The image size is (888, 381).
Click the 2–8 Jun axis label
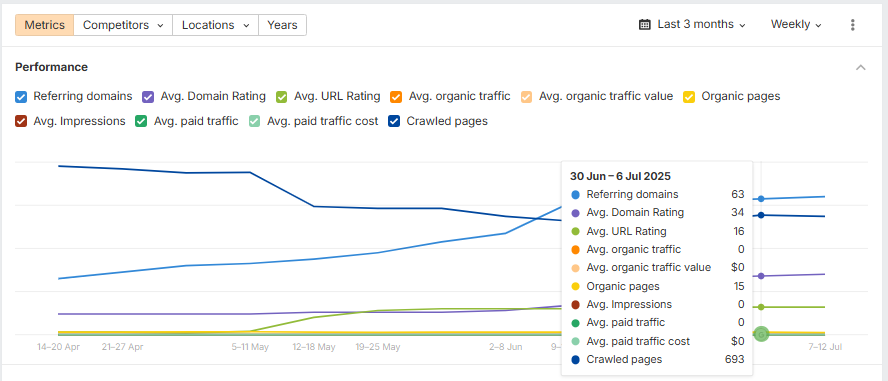tap(506, 347)
